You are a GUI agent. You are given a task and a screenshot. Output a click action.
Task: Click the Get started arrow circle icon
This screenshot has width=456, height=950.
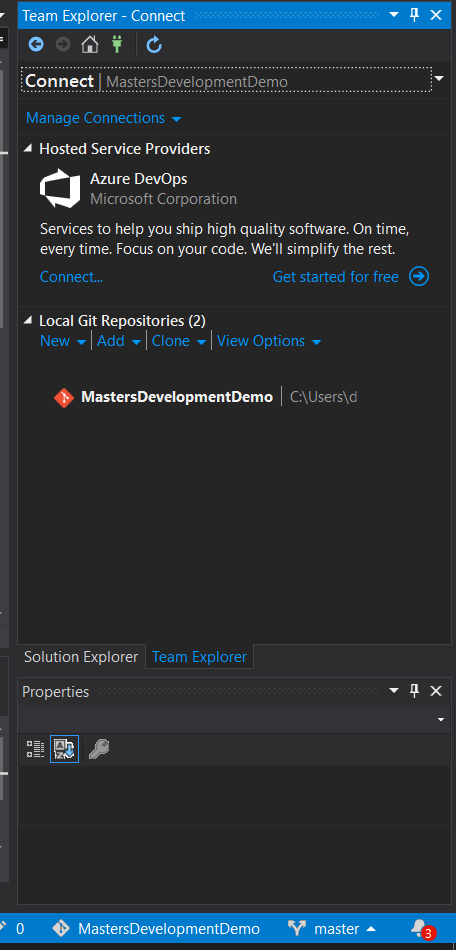pos(419,277)
